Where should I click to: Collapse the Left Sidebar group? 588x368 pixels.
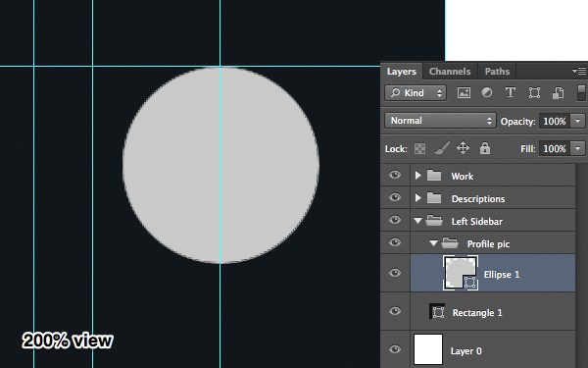417,221
